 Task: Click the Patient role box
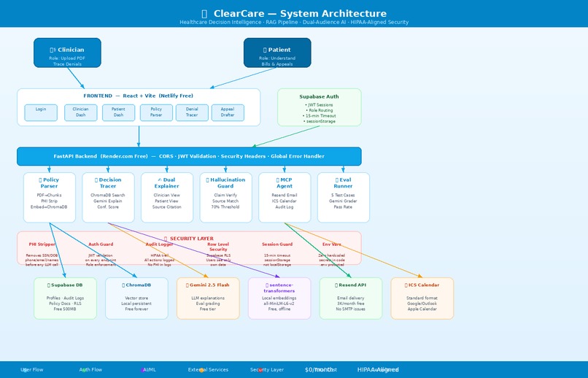pos(277,53)
